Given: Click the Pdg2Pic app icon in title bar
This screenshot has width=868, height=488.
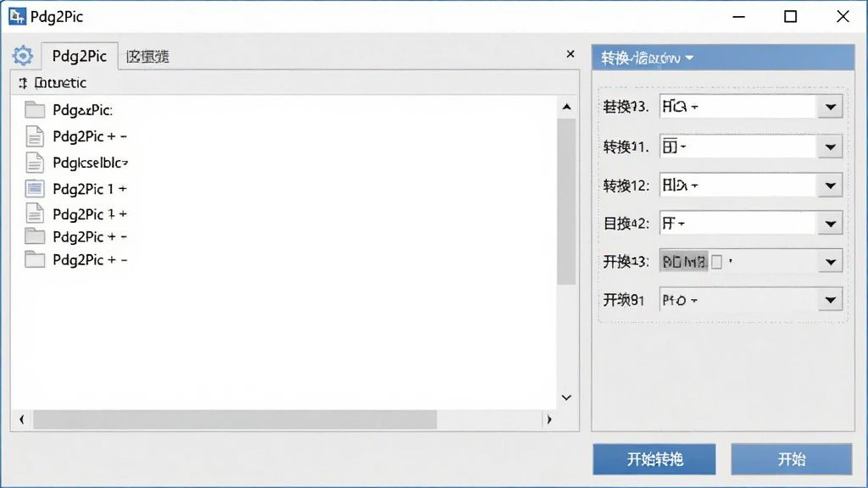Looking at the screenshot, I should pyautogui.click(x=17, y=17).
